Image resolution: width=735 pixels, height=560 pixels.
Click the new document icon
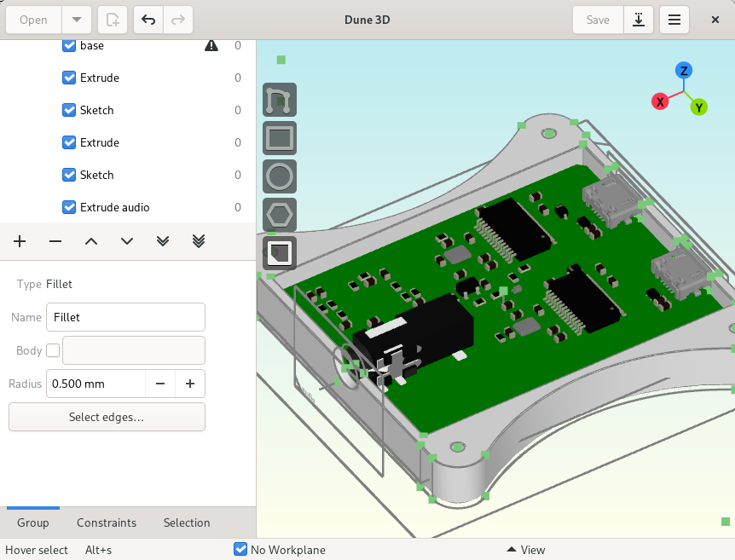[113, 20]
